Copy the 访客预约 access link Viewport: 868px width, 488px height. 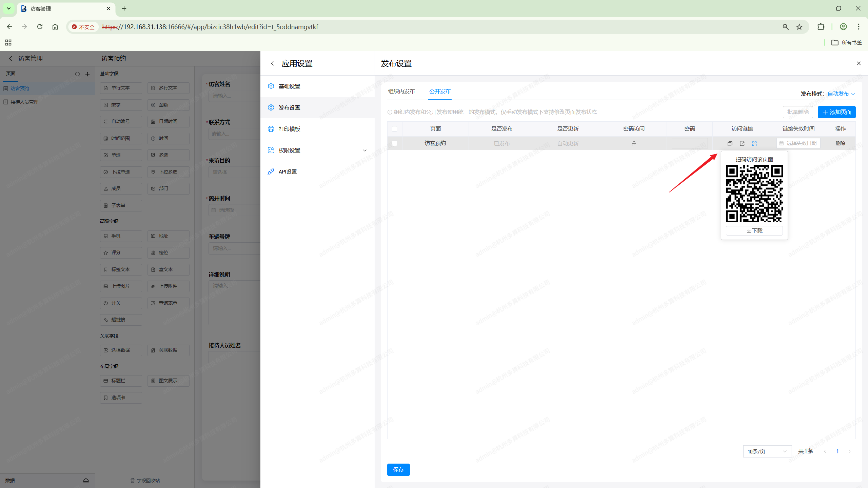pos(730,144)
